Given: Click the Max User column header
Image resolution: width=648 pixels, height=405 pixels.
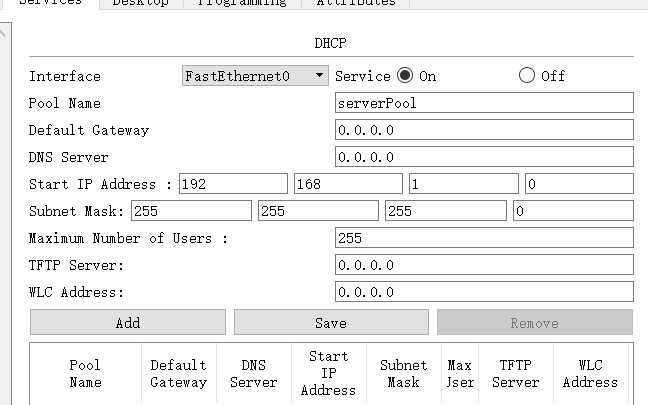Looking at the screenshot, I should point(460,374).
